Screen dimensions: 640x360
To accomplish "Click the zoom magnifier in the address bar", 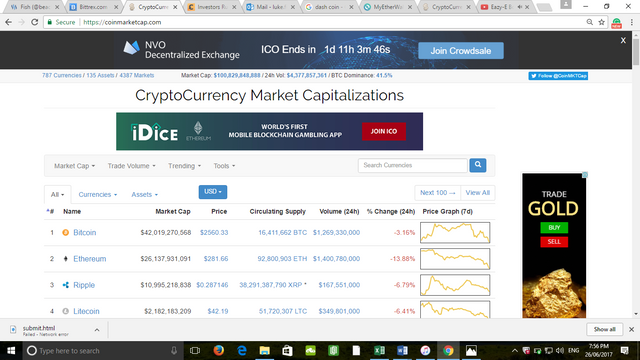I will (590, 22).
